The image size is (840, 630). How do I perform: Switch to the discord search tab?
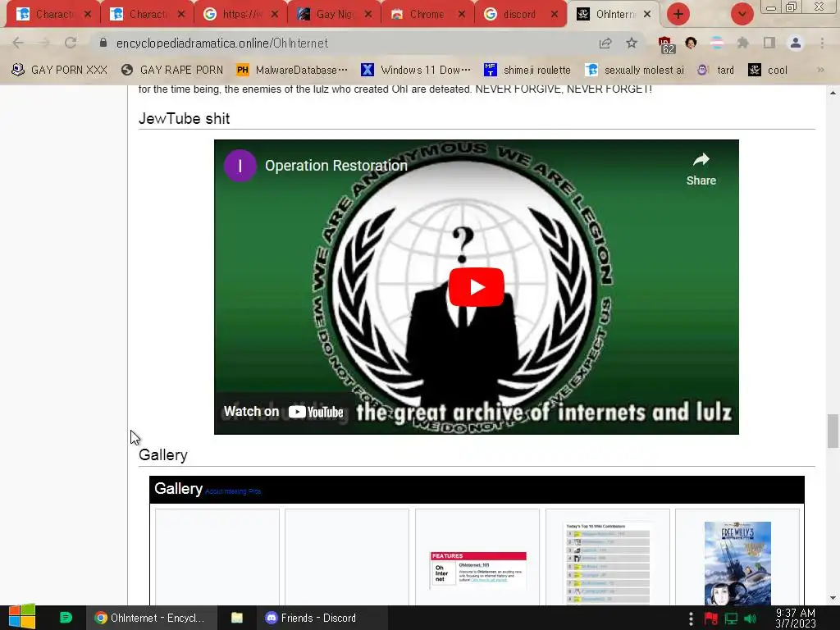pos(520,15)
